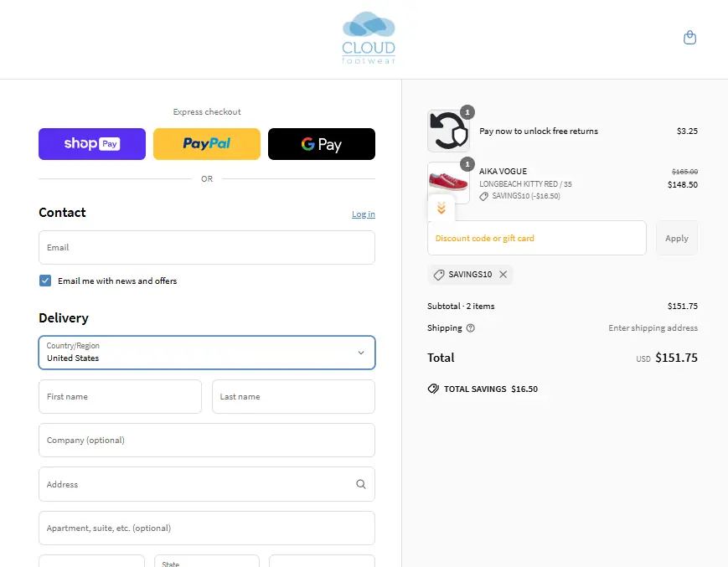Pay with Shop Pay
Viewport: 728px width, 567px height.
pyautogui.click(x=92, y=144)
